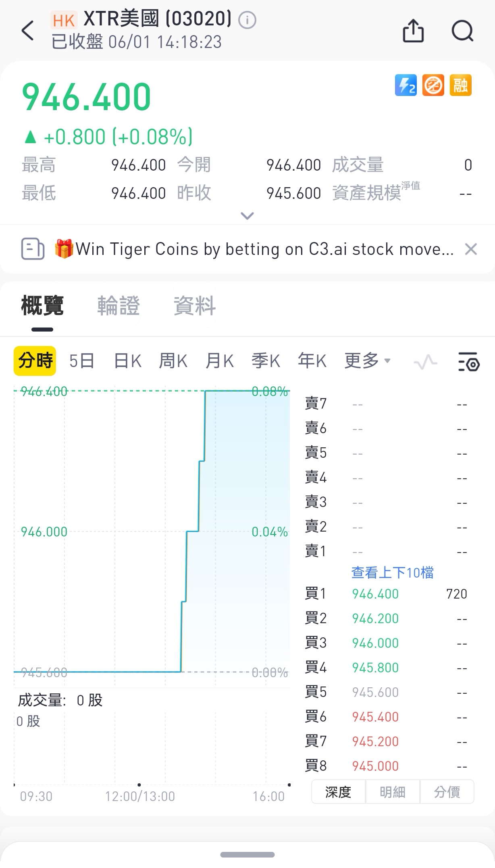
Task: Tap the bottom sheet drag handle
Action: [x=247, y=854]
